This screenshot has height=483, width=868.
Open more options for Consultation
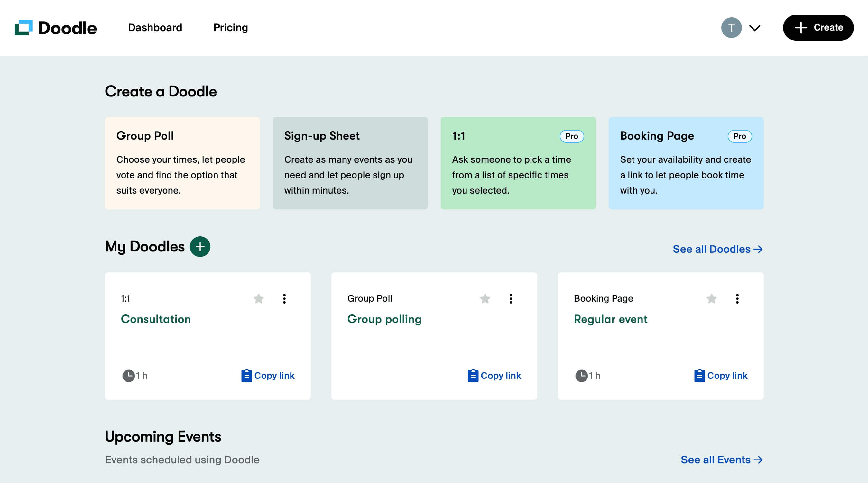coord(284,298)
